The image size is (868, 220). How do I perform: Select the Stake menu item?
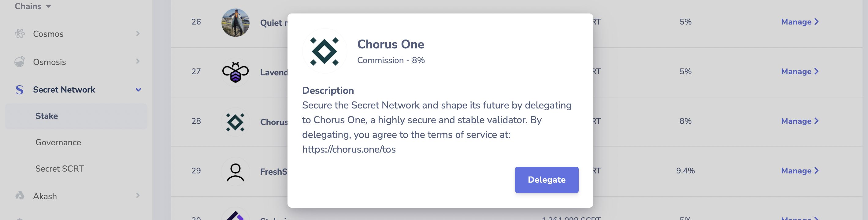point(46,116)
